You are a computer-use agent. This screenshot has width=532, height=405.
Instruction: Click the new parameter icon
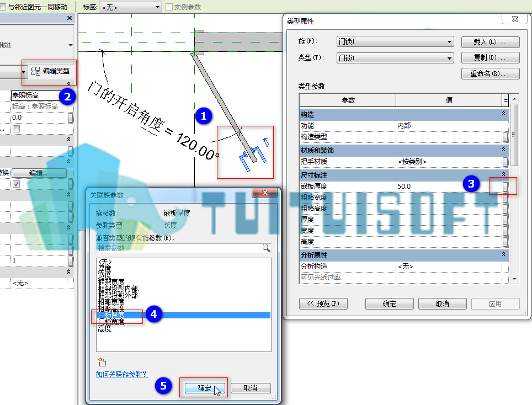tap(102, 362)
